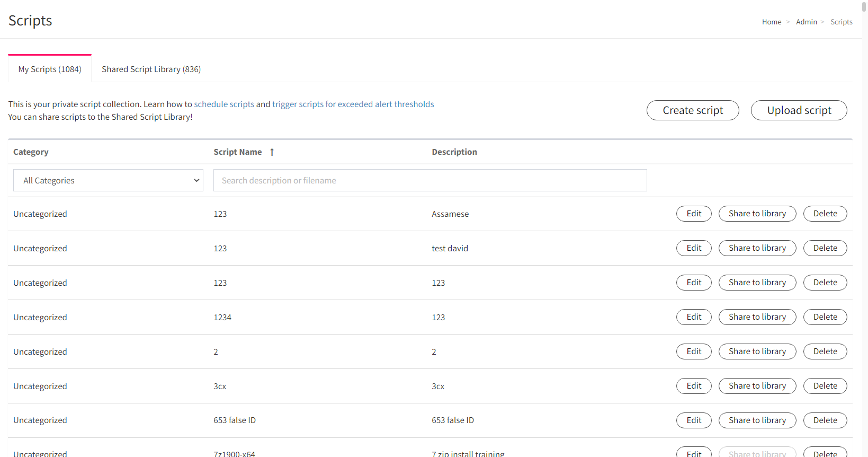868x457 pixels.
Task: Share the test david script to library
Action: click(757, 248)
